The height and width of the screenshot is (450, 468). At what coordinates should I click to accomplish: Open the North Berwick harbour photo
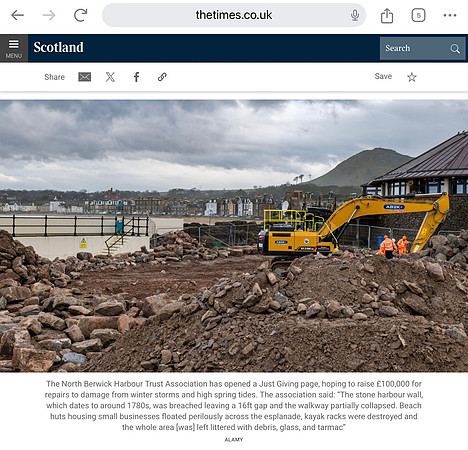234,236
